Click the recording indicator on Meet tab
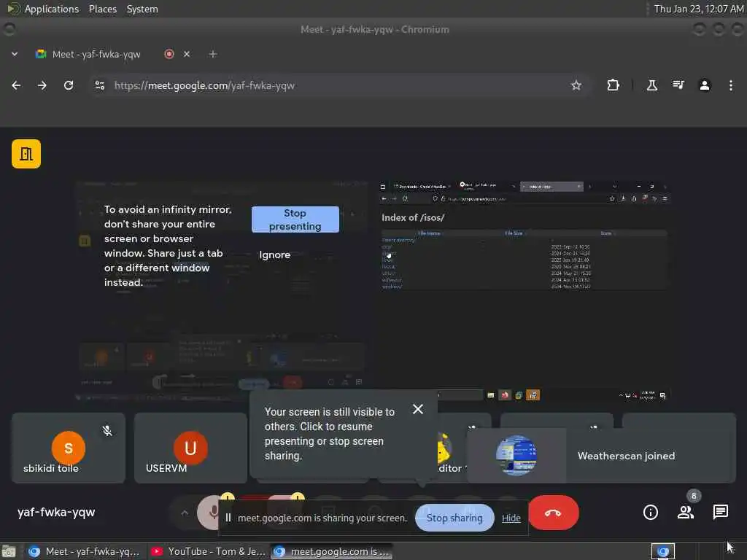Viewport: 747px width, 560px height. coord(169,54)
